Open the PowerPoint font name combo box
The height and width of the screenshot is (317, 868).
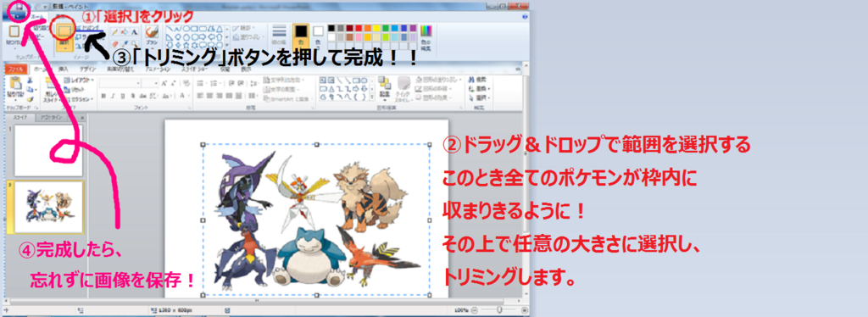[120, 83]
